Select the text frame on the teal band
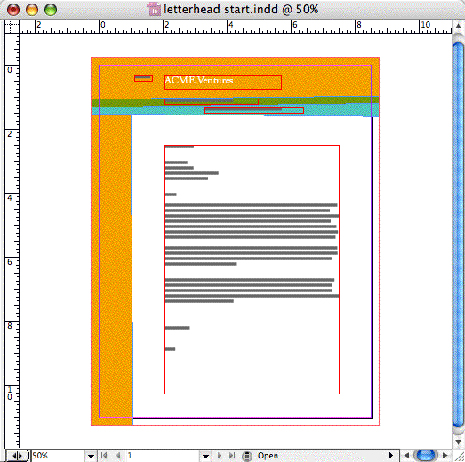 click(254, 110)
